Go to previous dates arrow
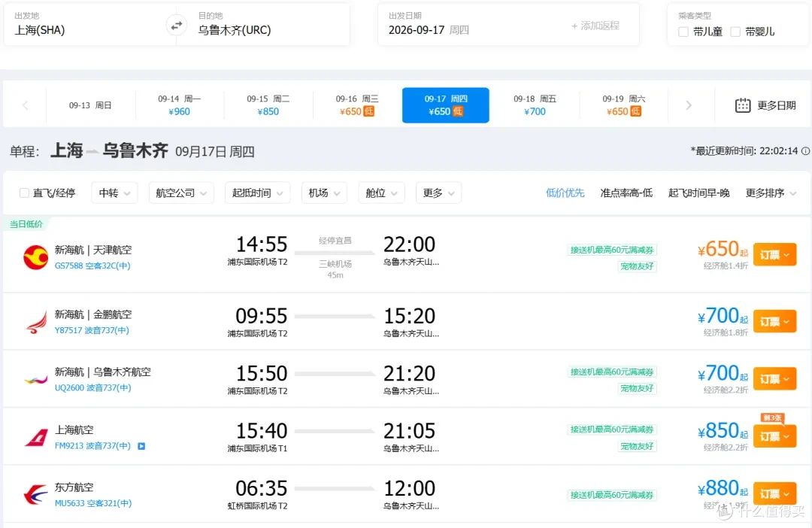812x528 pixels. tap(25, 105)
